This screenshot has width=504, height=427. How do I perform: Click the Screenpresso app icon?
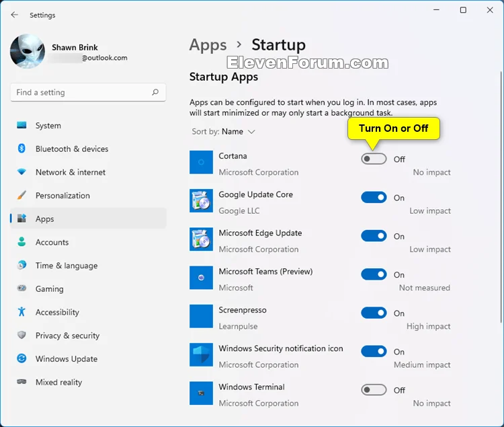pyautogui.click(x=201, y=316)
